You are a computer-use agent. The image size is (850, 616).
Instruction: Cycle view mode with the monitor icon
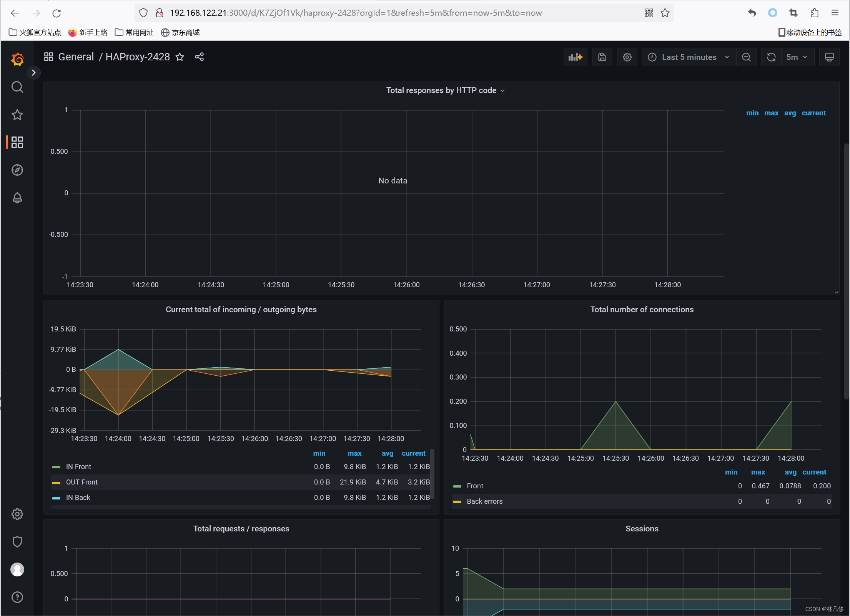tap(829, 57)
